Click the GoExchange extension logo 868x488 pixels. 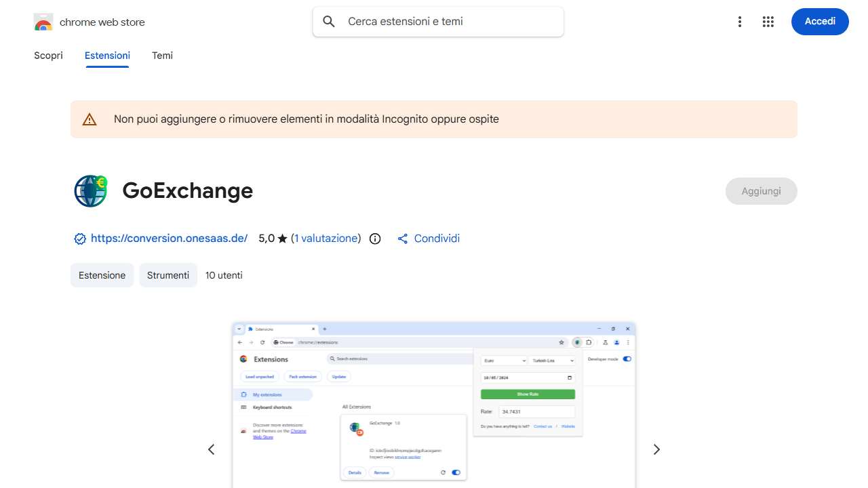click(90, 190)
